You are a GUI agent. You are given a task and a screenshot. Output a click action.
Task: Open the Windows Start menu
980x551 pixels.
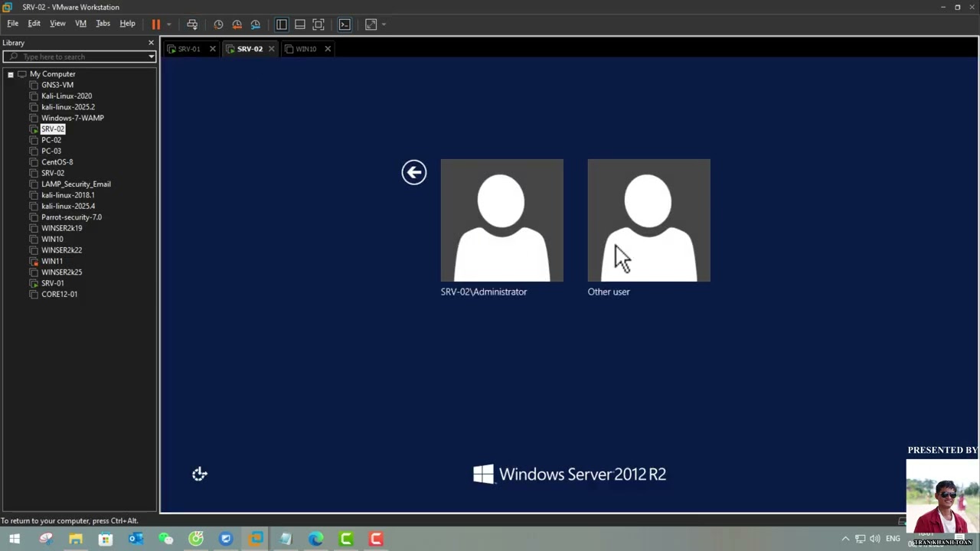(15, 539)
